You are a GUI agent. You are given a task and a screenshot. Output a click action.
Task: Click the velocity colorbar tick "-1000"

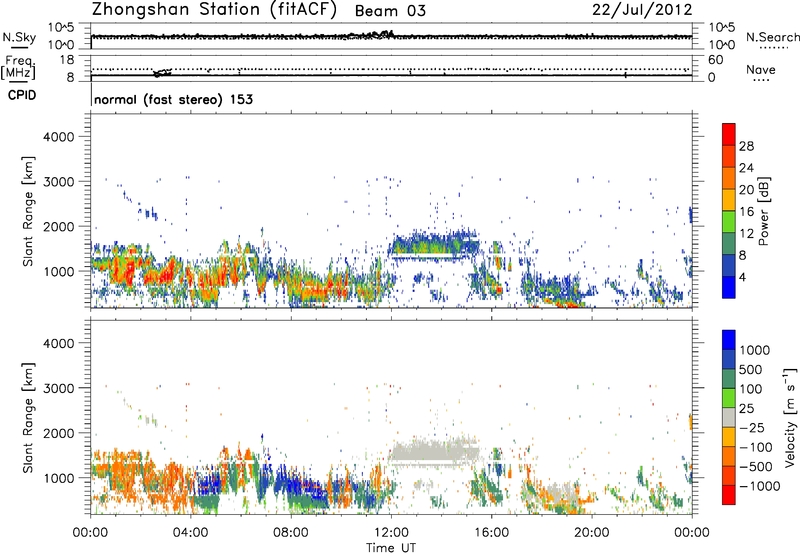[759, 486]
